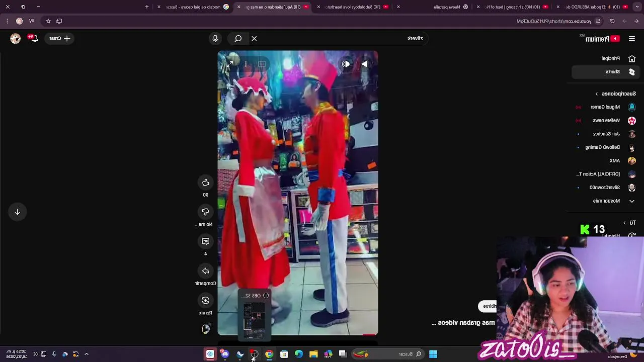
Task: Open OBS Studio from the taskbar
Action: [255, 354]
